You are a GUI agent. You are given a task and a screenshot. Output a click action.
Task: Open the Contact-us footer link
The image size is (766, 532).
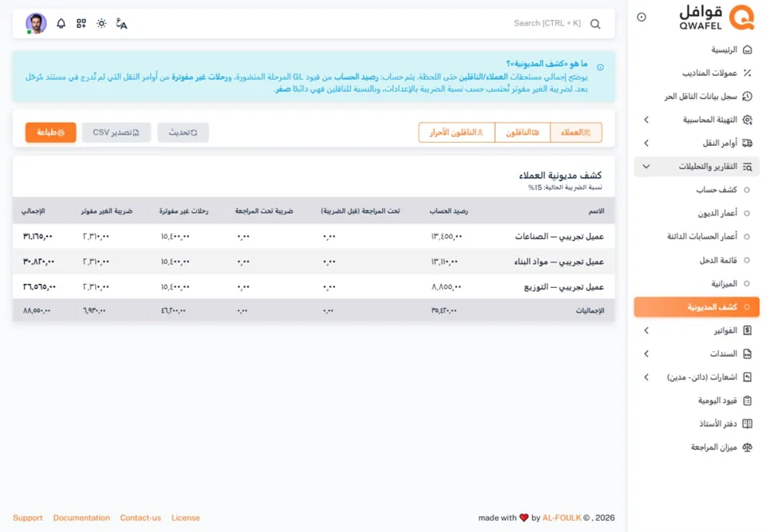[x=140, y=518]
